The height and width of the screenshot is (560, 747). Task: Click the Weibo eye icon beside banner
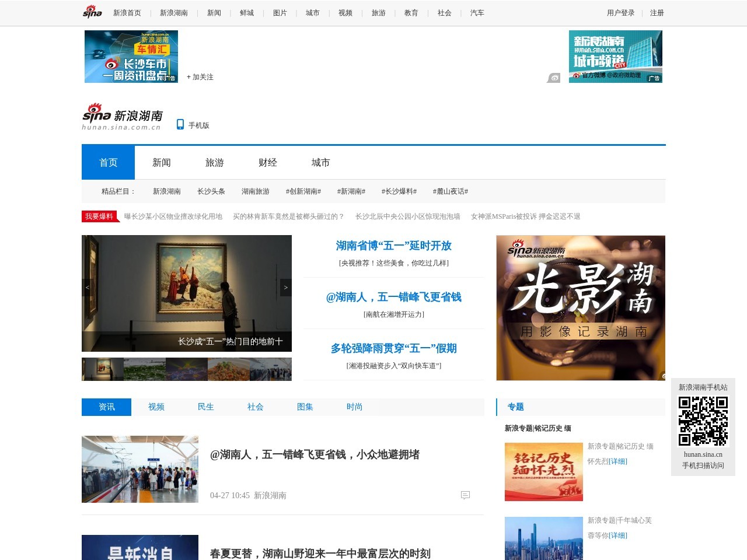(554, 78)
